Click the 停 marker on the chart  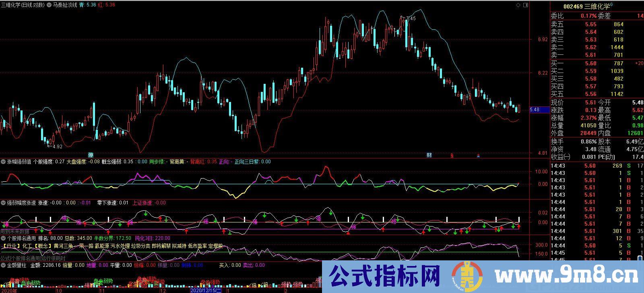click(91, 155)
